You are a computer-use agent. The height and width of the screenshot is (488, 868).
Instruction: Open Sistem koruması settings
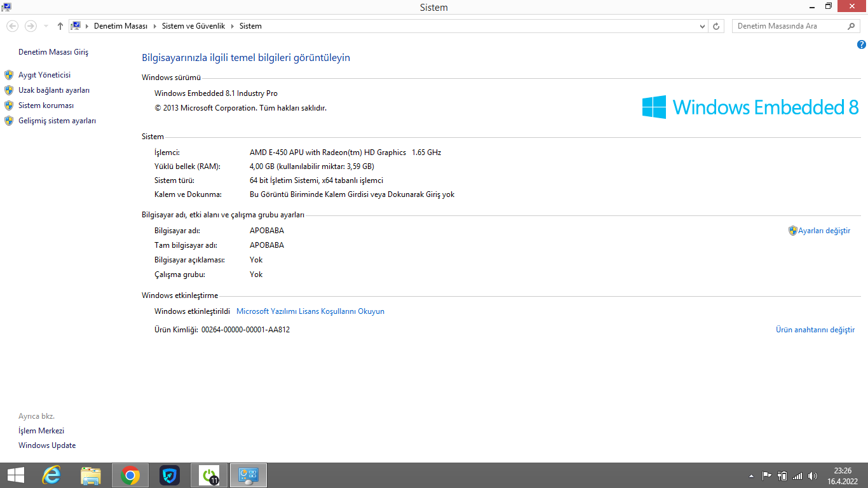click(46, 105)
